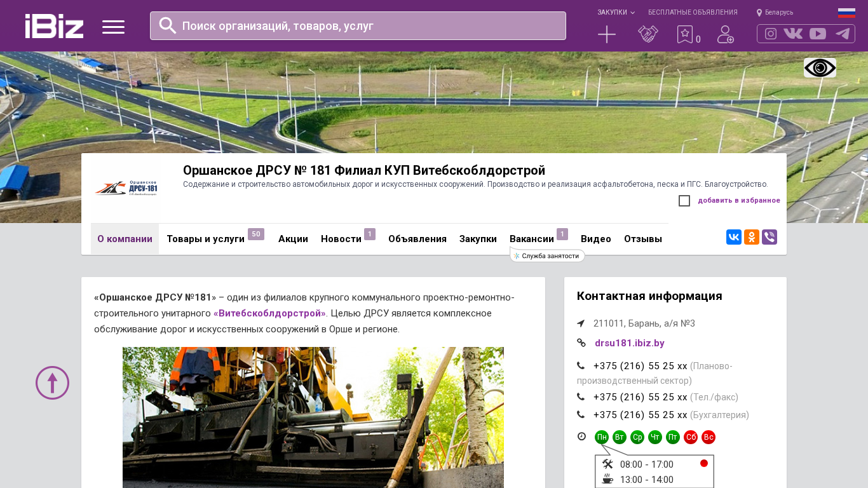868x488 pixels.
Task: Click the asphalt paver photo
Action: [313, 417]
